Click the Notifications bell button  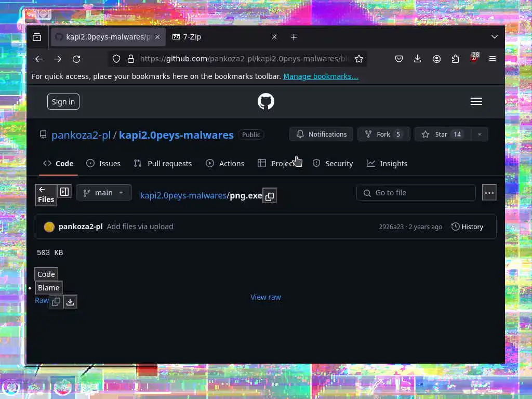click(x=321, y=135)
